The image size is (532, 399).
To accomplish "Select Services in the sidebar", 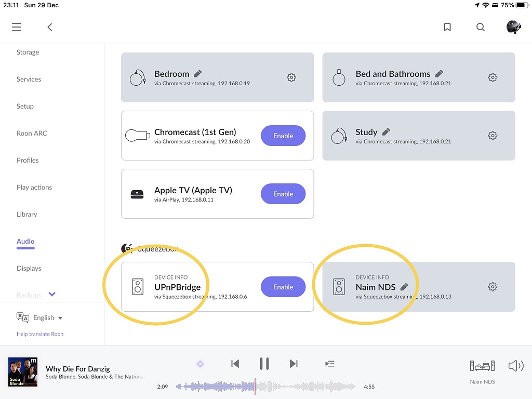I will (29, 79).
